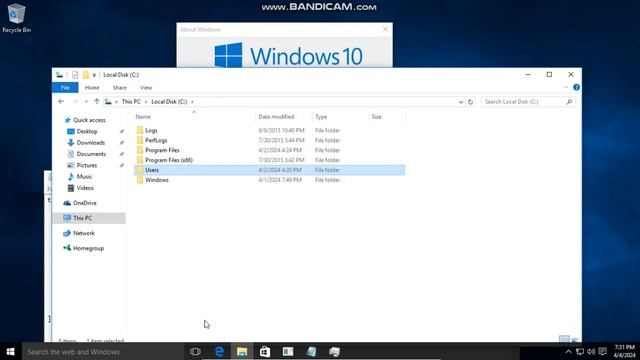This screenshot has width=640, height=360.
Task: Open Desktop in the navigation pane
Action: (x=87, y=131)
